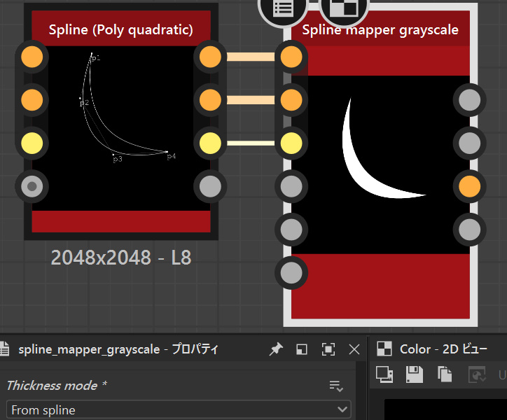507x420 pixels.
Task: Close the properties panel
Action: pyautogui.click(x=354, y=349)
